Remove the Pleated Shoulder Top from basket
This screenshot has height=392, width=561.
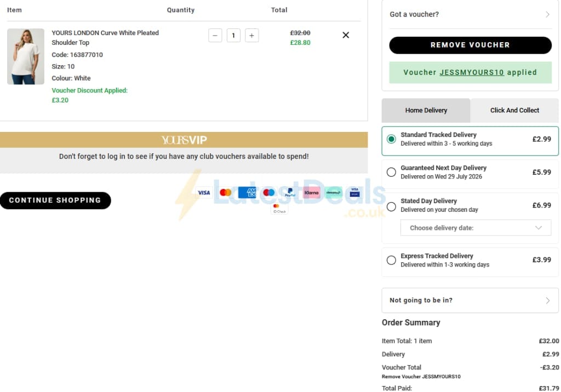346,35
